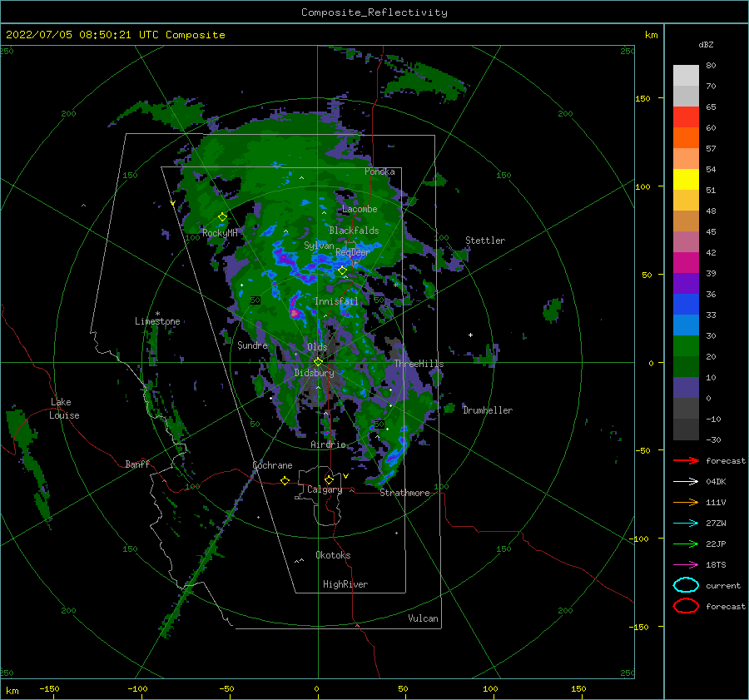
Task: Click the Innisfail town label
Action: point(336,301)
